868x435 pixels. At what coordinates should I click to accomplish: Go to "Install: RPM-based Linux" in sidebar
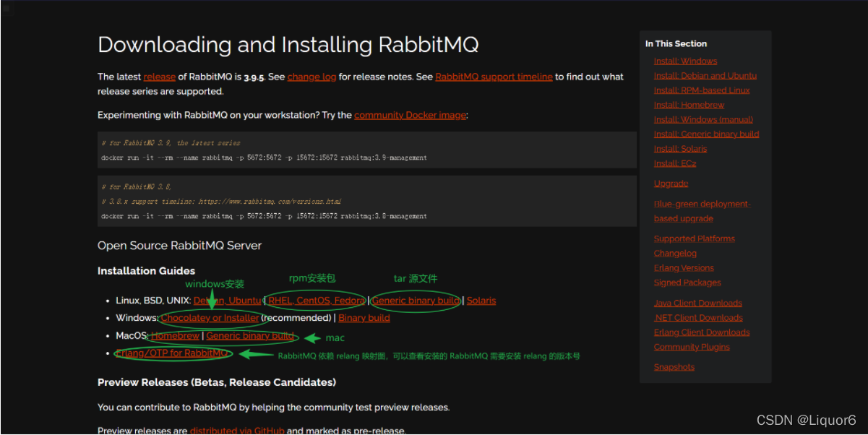click(702, 90)
